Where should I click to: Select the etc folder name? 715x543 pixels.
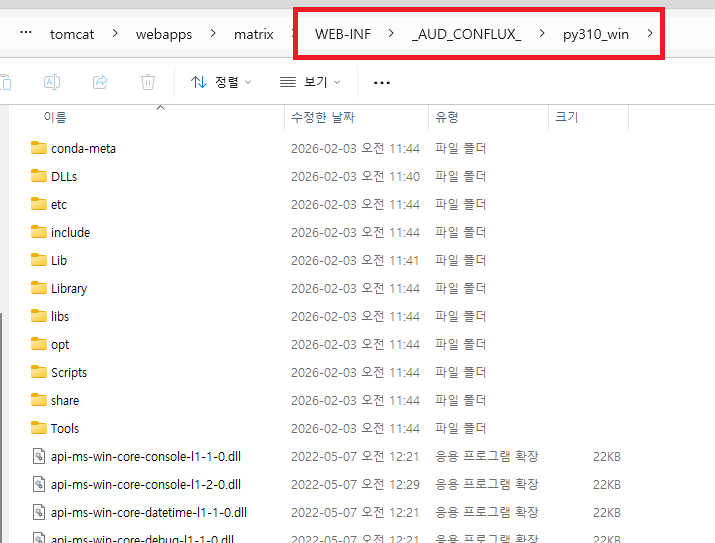tap(59, 205)
